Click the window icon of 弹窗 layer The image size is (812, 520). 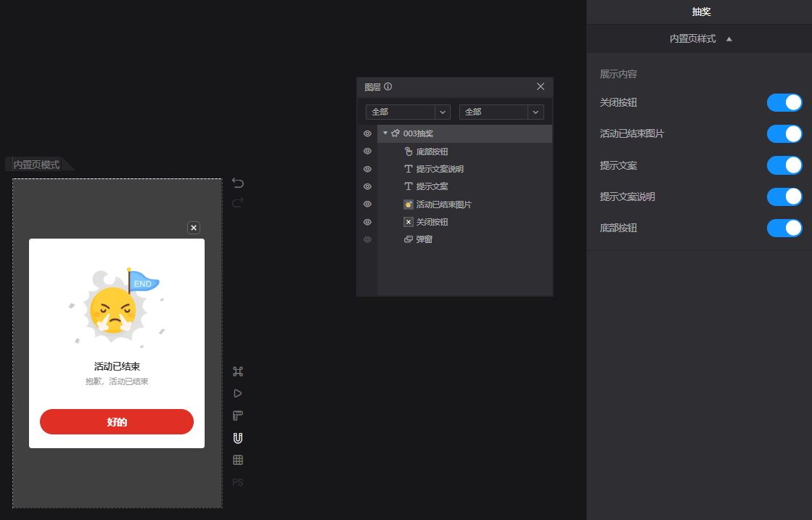408,239
